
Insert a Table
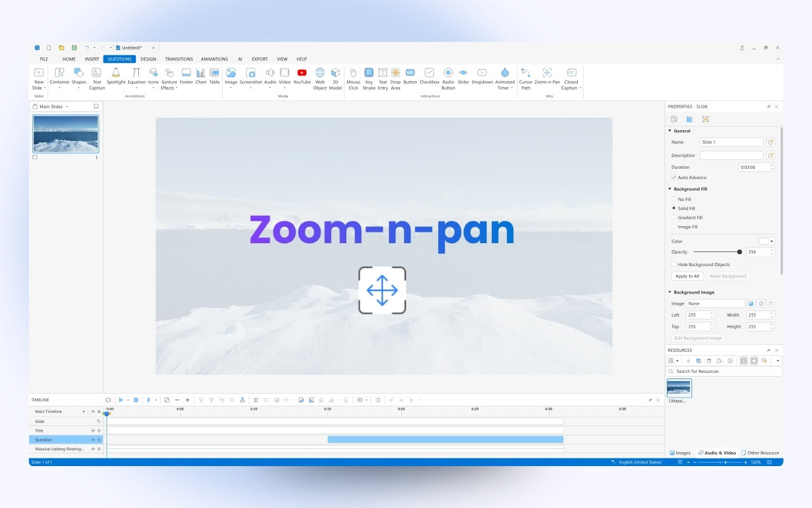pos(214,76)
